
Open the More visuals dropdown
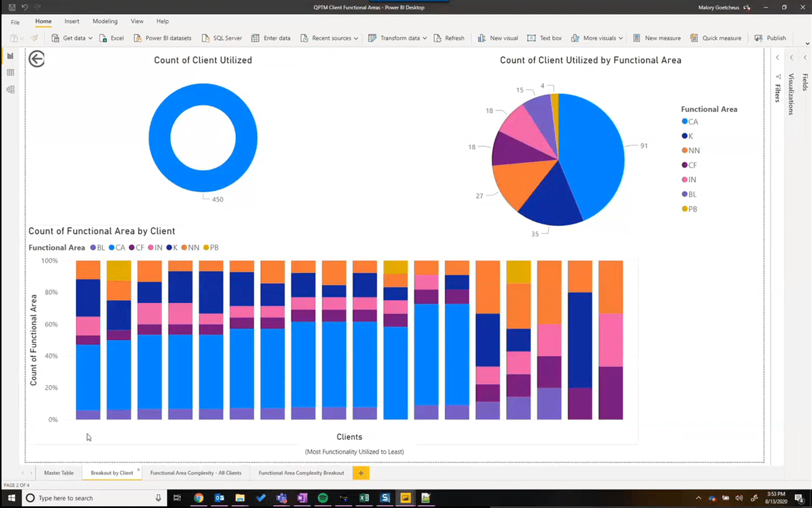point(621,38)
